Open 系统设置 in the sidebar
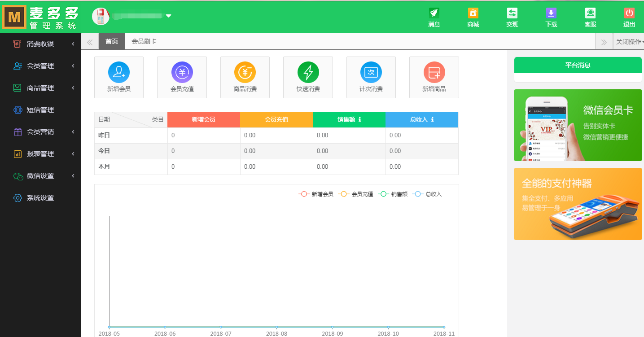The height and width of the screenshot is (337, 644). click(x=40, y=198)
